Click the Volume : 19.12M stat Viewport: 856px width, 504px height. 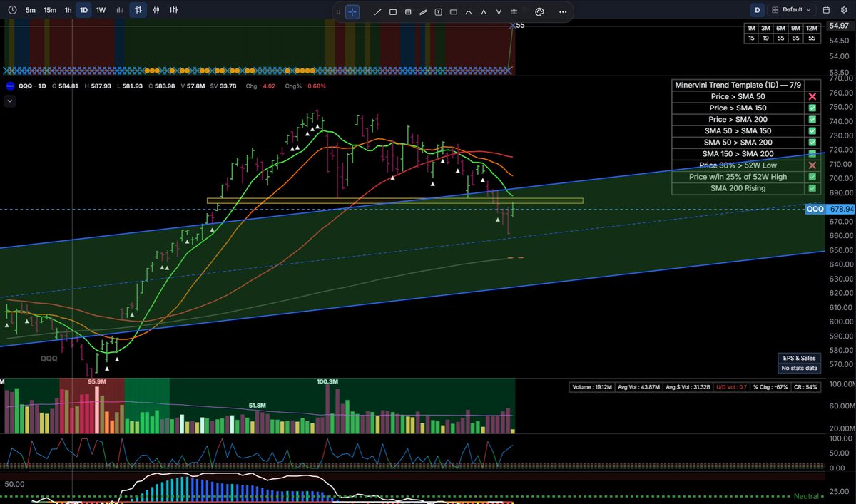pyautogui.click(x=592, y=387)
